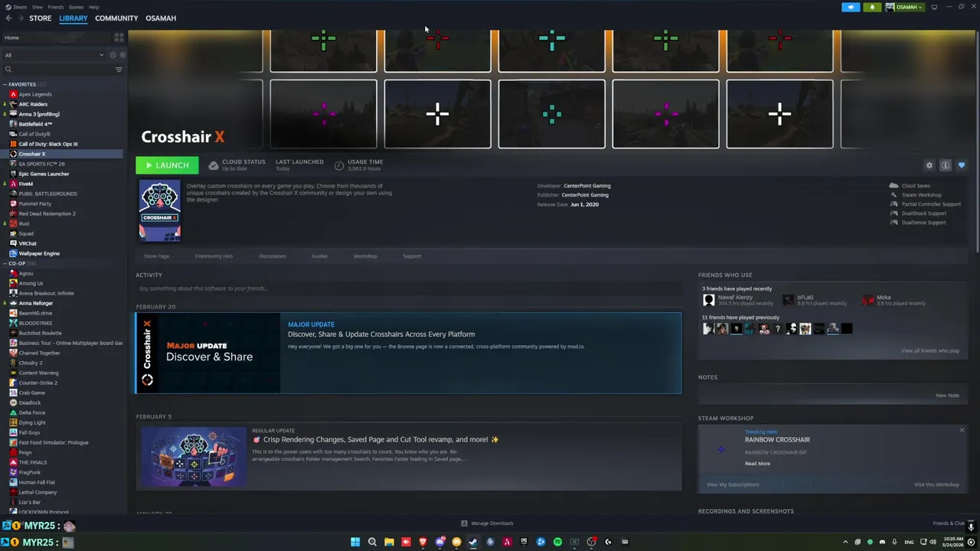Open the Community Hub link
The image size is (980, 551).
click(x=214, y=256)
